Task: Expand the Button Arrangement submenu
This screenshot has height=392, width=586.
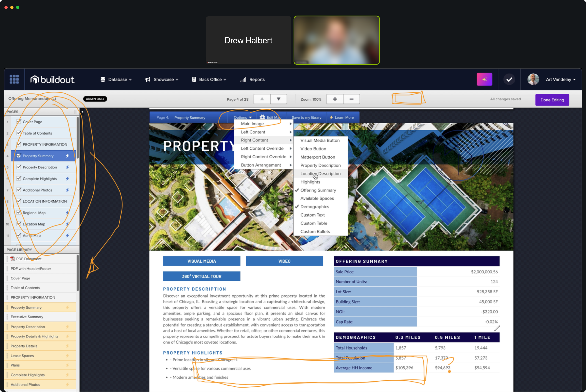Action: (x=264, y=165)
